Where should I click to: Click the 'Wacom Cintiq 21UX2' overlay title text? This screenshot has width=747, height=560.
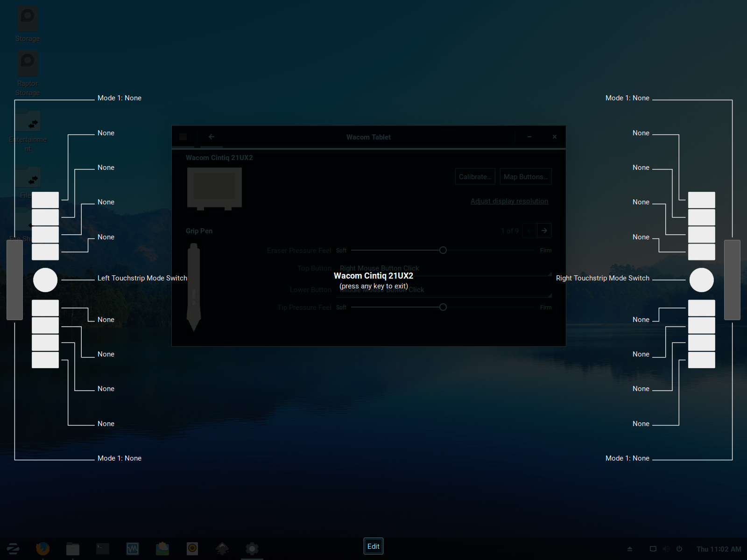(x=373, y=276)
